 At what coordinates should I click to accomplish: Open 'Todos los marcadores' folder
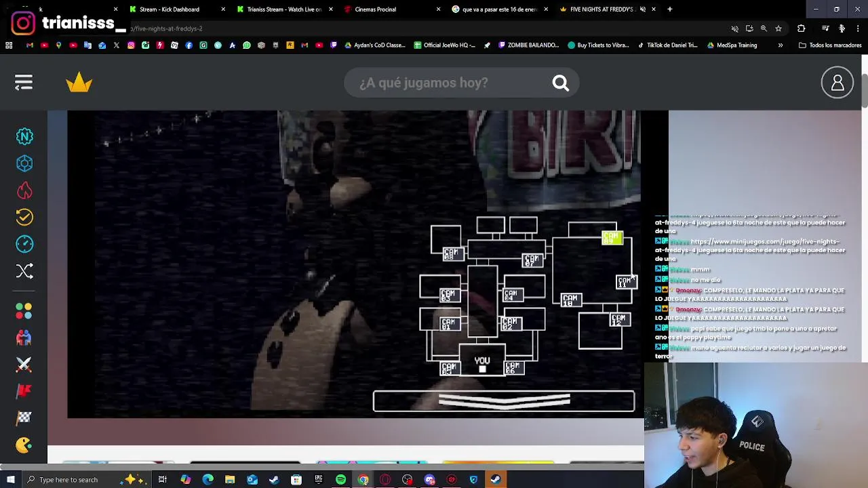[829, 45]
